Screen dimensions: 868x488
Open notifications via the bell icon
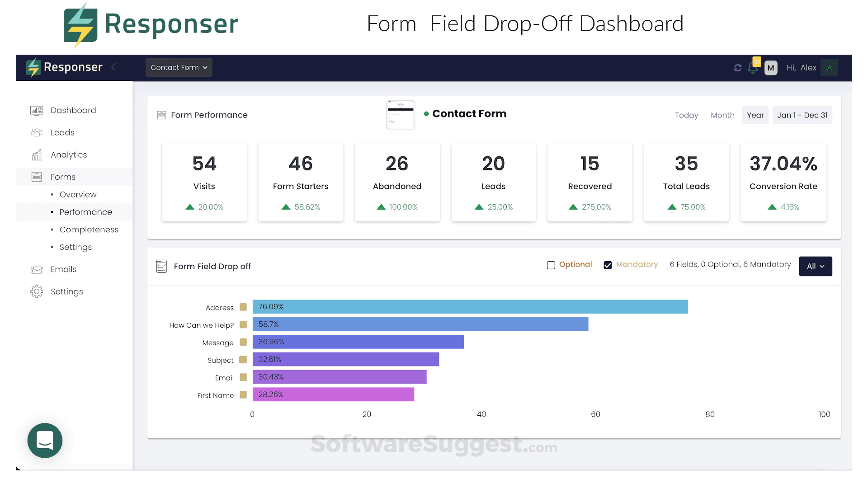coord(754,68)
